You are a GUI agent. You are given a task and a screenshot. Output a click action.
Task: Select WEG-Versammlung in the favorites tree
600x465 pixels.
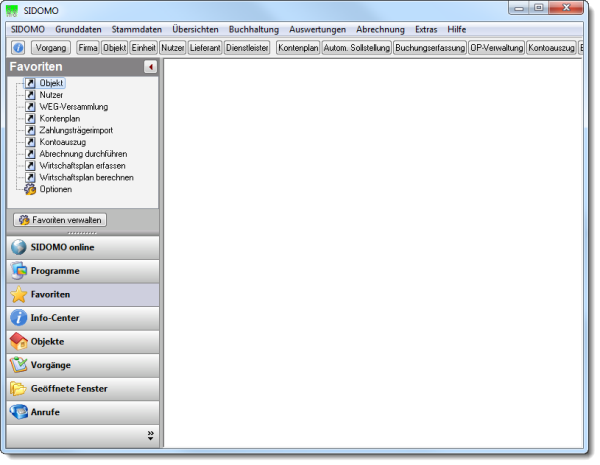tap(74, 107)
